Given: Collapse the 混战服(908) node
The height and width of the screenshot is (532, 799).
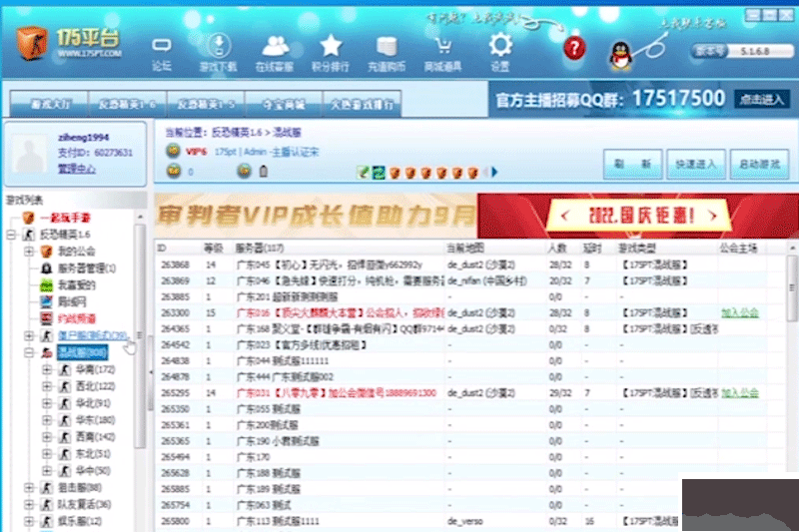Looking at the screenshot, I should click(x=29, y=352).
